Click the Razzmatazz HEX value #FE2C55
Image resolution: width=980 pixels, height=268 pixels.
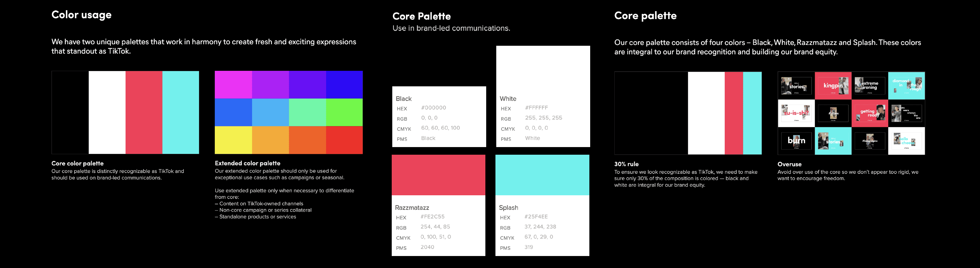tap(433, 217)
